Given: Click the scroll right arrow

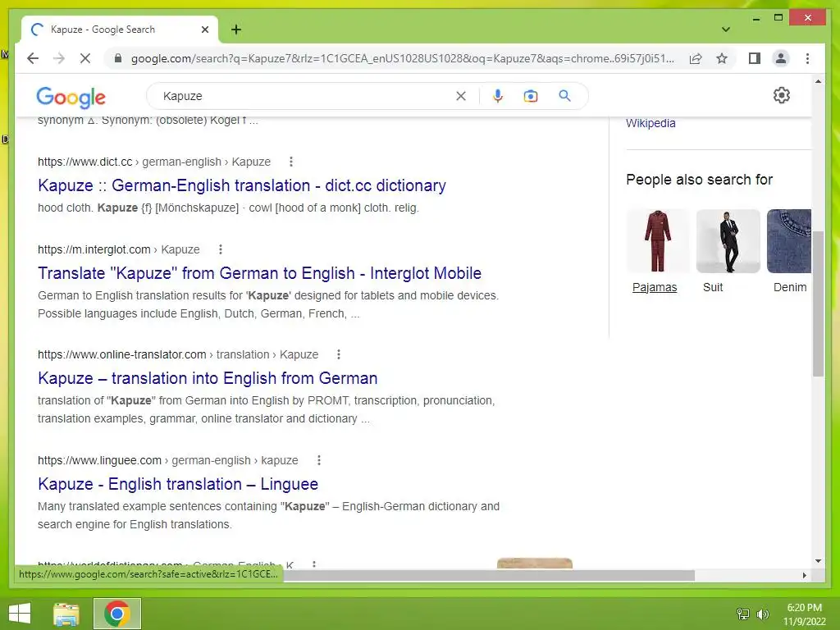Looking at the screenshot, I should point(804,575).
